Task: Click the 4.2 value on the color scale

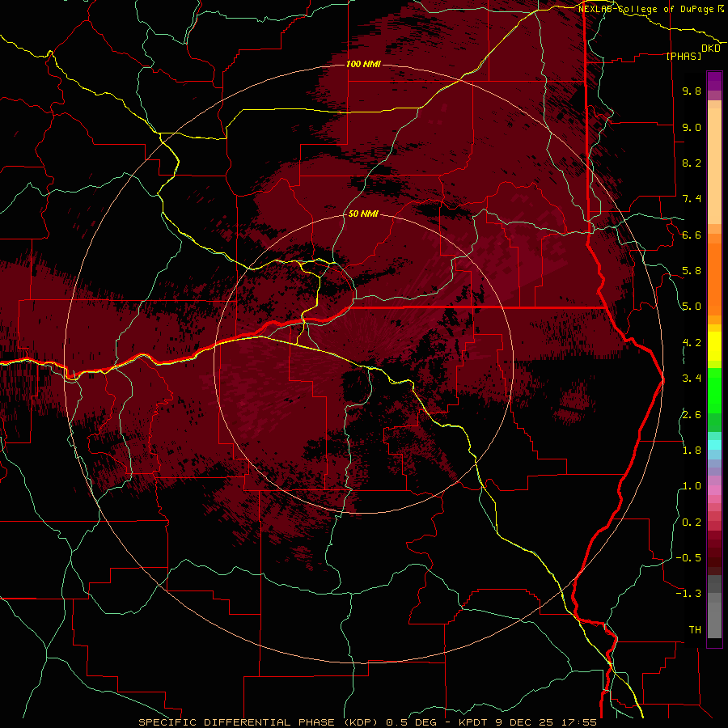Action: tap(692, 343)
